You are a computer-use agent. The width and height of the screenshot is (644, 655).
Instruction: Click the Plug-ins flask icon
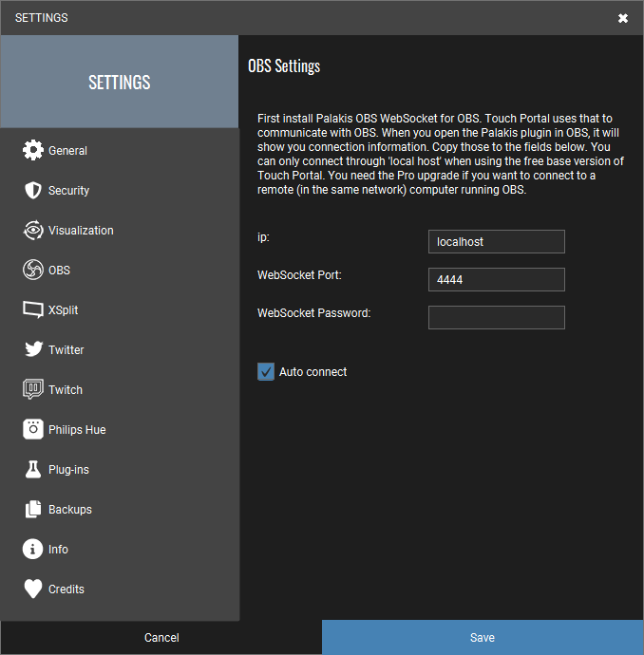pyautogui.click(x=33, y=469)
